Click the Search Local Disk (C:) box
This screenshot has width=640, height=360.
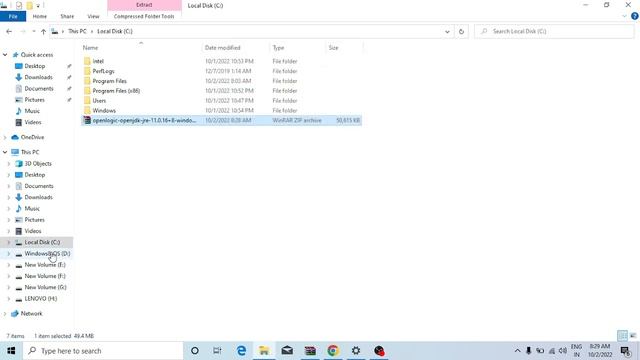tap(554, 31)
